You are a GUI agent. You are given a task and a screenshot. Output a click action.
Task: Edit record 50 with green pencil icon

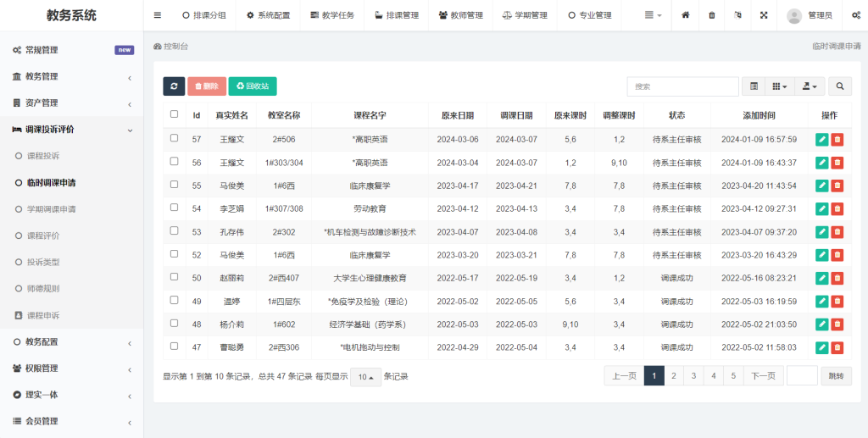coord(822,278)
